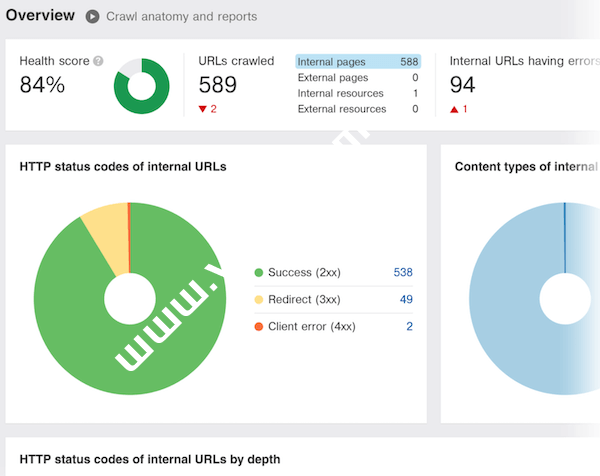The image size is (600, 476).
Task: Open the 49 Redirect URLs count
Action: 405,300
